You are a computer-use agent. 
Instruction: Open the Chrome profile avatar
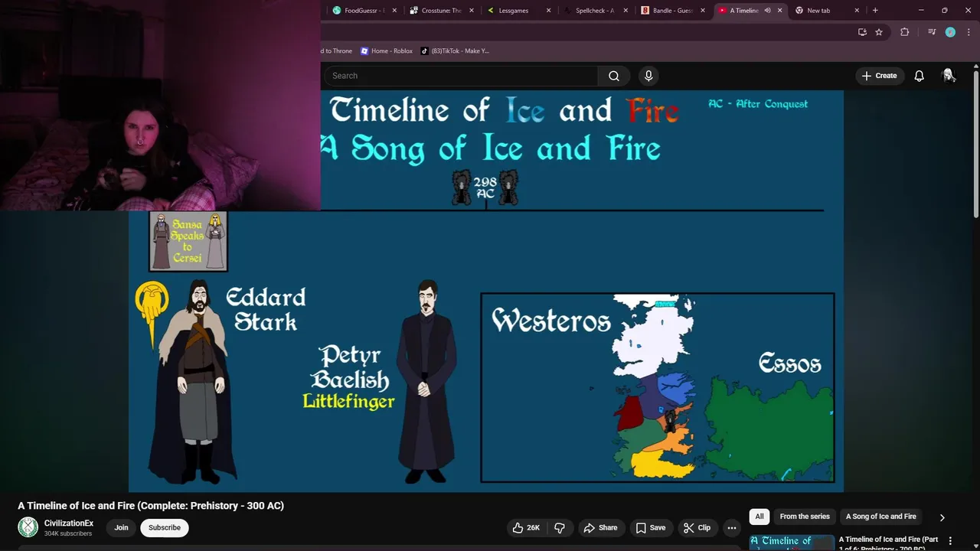[x=950, y=32]
